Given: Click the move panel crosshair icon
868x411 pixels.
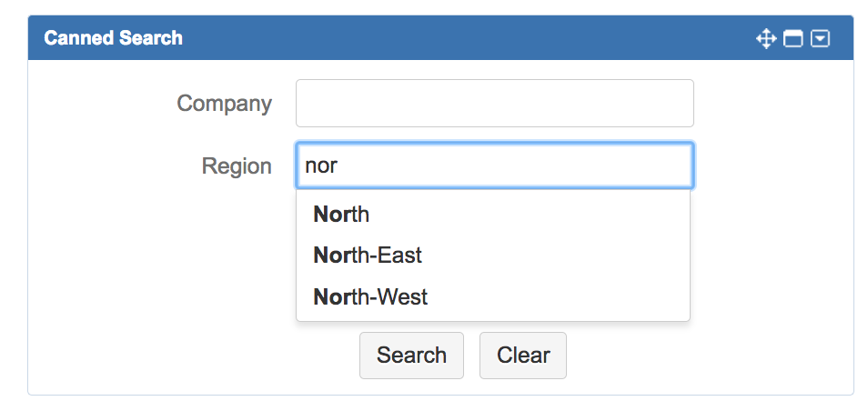Looking at the screenshot, I should pyautogui.click(x=766, y=38).
